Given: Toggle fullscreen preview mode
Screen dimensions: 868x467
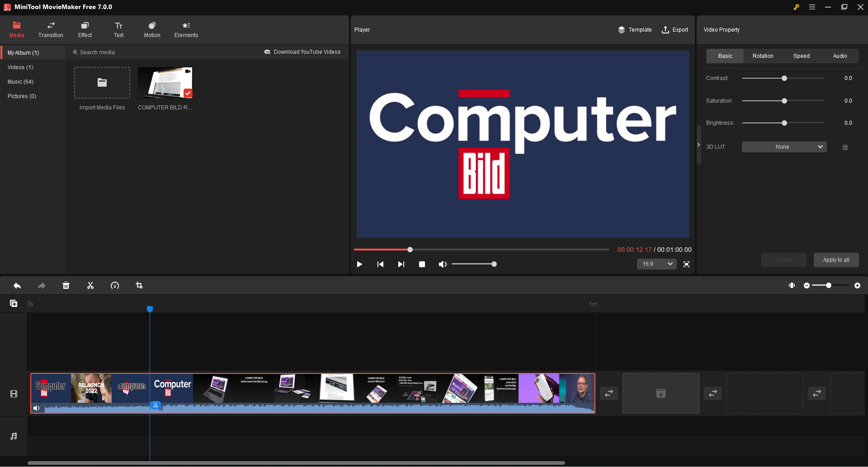Looking at the screenshot, I should (x=686, y=264).
